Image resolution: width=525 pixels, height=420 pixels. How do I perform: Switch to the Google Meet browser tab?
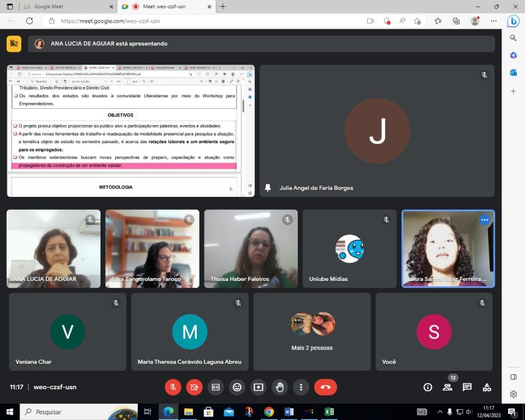pos(69,7)
